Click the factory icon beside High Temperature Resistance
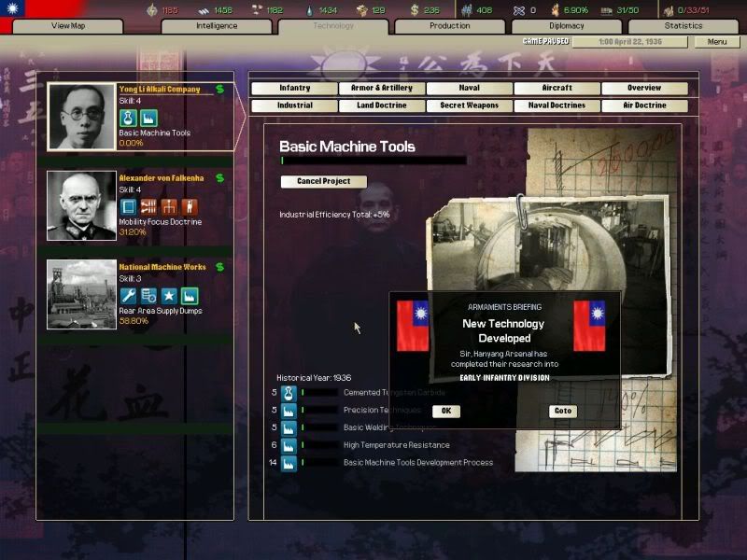Screen dimensions: 747x560 click(289, 445)
